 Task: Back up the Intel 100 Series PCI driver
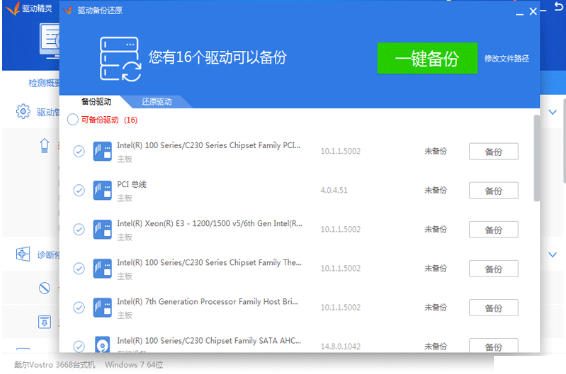pos(493,152)
